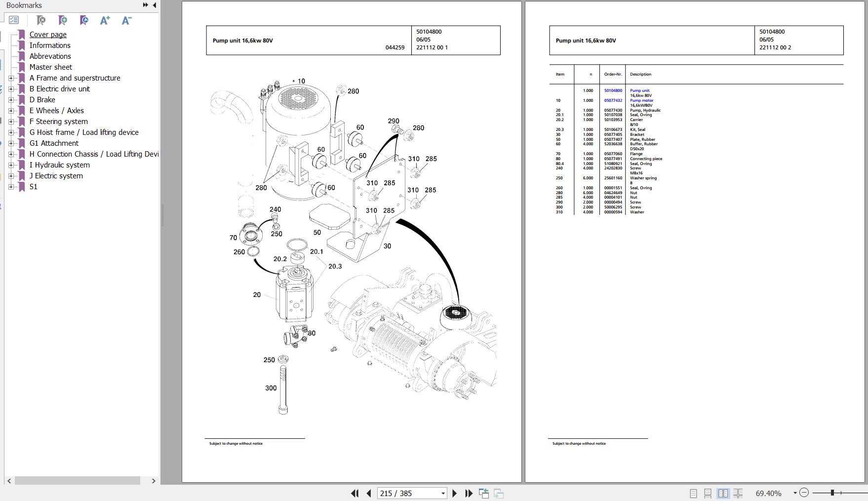Click the Pump motor link in parts table
The image size is (868, 501).
coord(641,100)
